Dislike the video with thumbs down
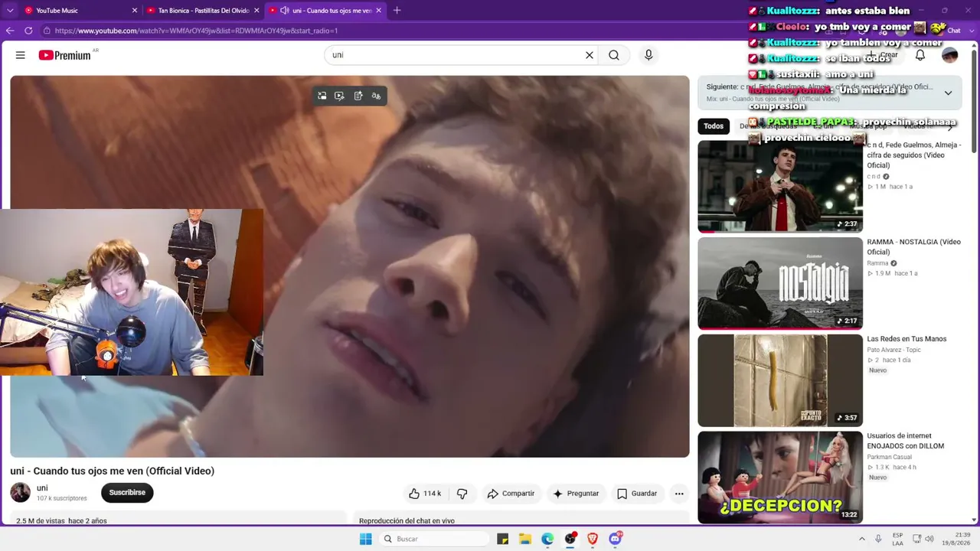Viewport: 980px width, 551px height. click(x=462, y=494)
